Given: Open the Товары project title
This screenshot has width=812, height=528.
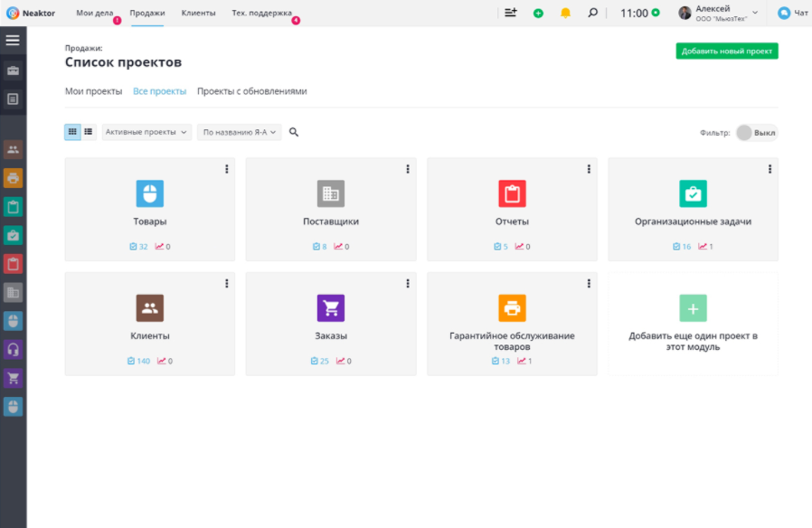Looking at the screenshot, I should point(150,222).
